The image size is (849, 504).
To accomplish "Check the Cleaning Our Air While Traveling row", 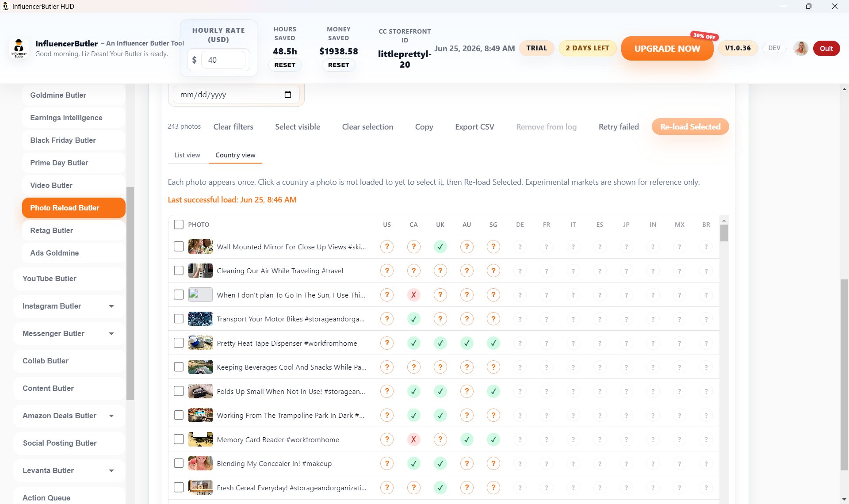I will click(x=179, y=271).
